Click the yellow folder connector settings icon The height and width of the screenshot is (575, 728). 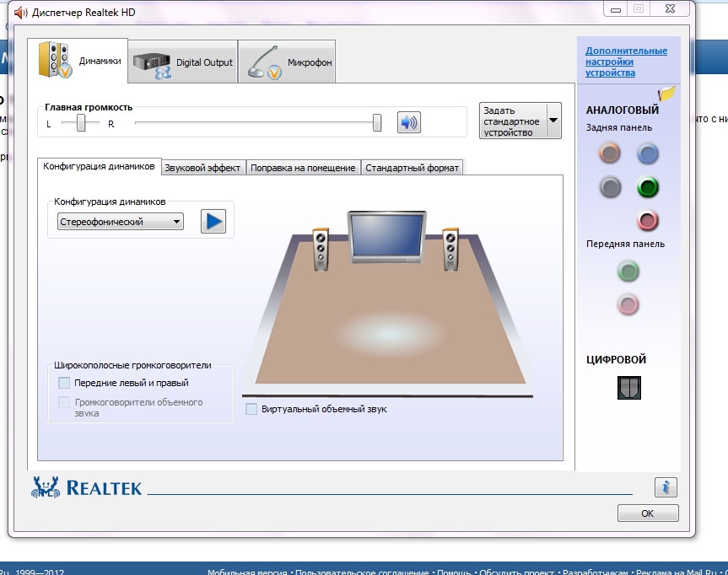click(666, 94)
